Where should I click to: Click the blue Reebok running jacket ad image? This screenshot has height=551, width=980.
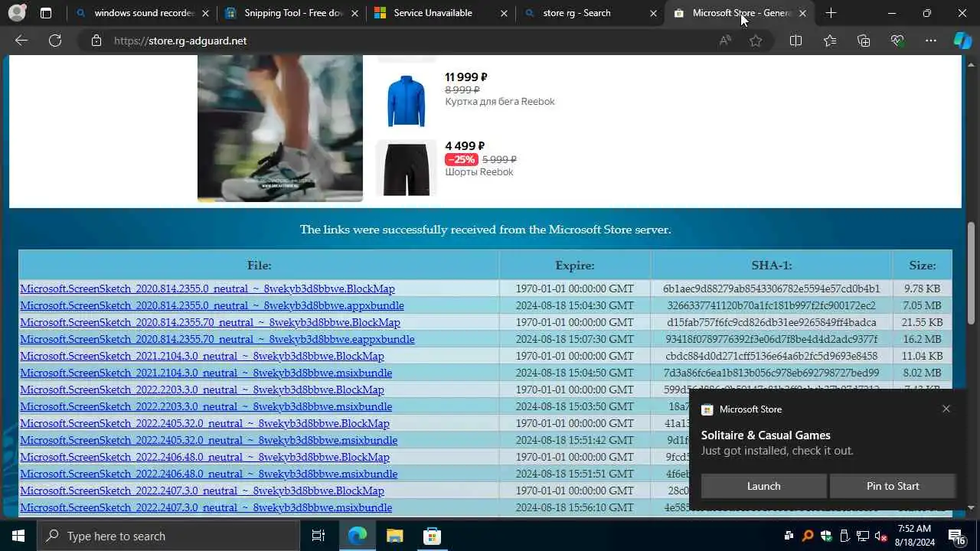[x=406, y=100]
